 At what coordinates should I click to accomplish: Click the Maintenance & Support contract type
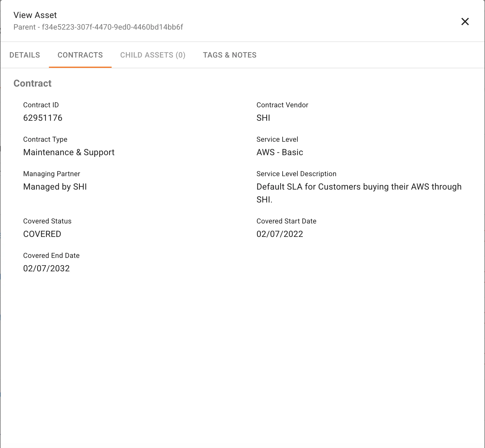pyautogui.click(x=69, y=152)
